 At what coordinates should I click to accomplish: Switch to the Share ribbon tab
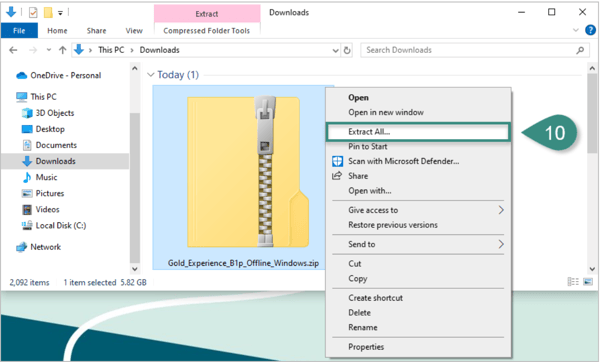click(x=96, y=31)
